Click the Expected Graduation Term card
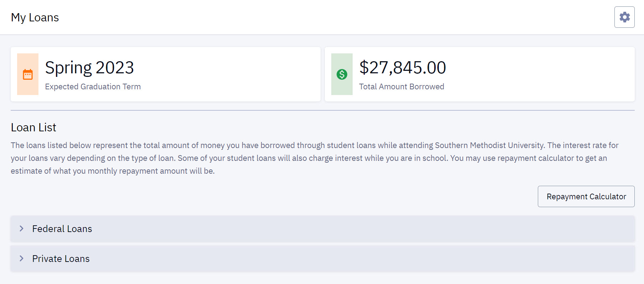 166,74
